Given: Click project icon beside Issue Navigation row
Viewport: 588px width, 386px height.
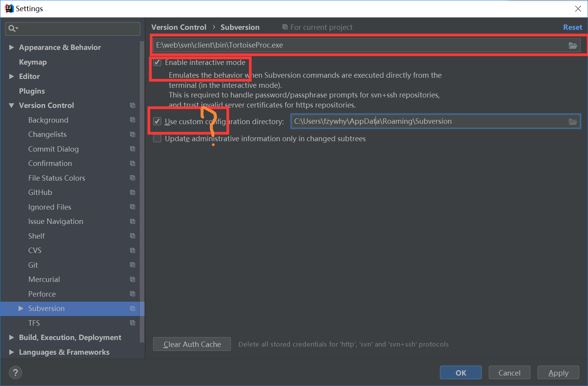Looking at the screenshot, I should [x=133, y=222].
